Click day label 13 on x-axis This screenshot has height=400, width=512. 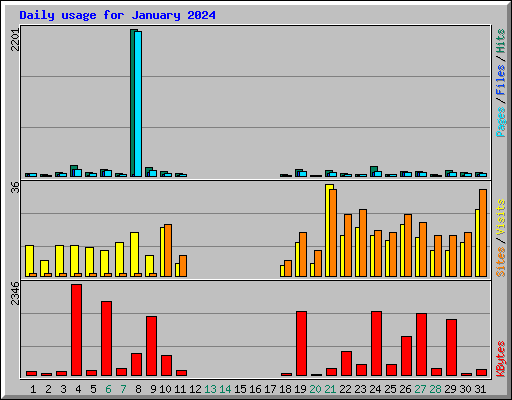(210, 389)
